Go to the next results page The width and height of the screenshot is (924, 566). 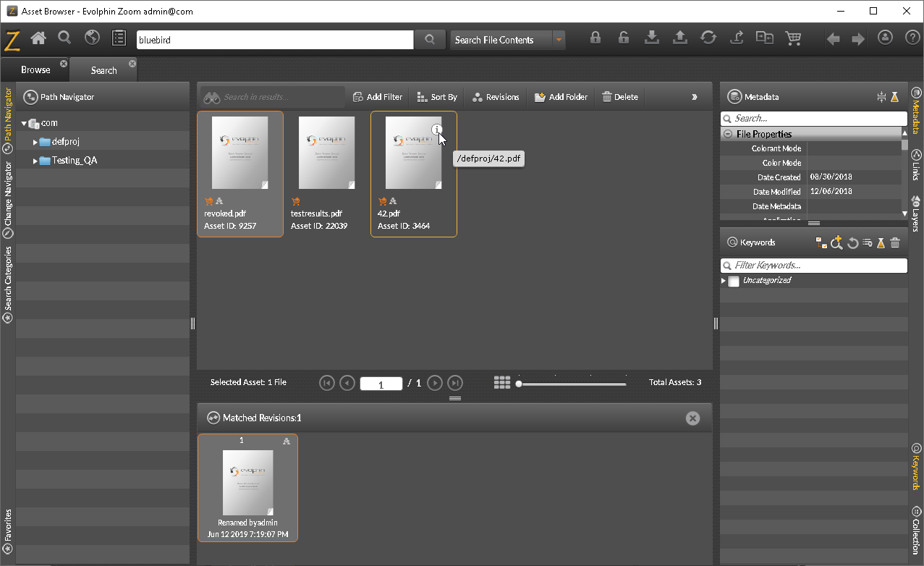click(435, 383)
